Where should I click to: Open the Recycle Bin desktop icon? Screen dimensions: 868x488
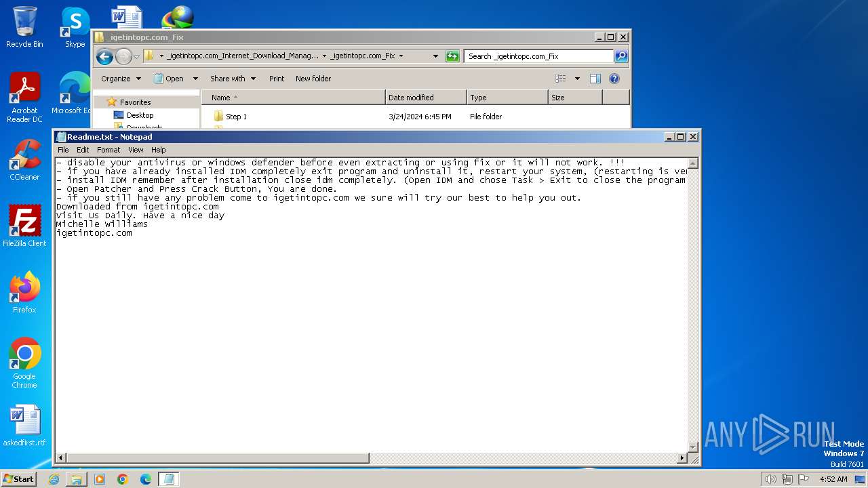coord(24,27)
